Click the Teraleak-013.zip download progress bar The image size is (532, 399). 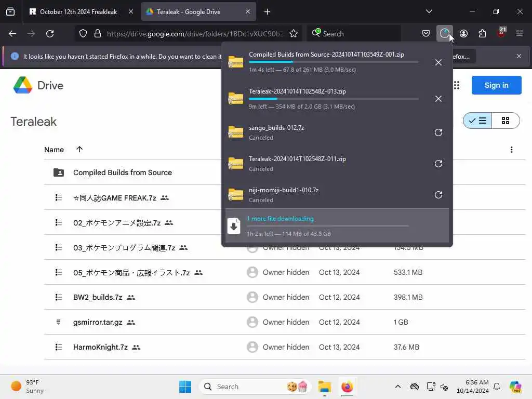tap(334, 99)
